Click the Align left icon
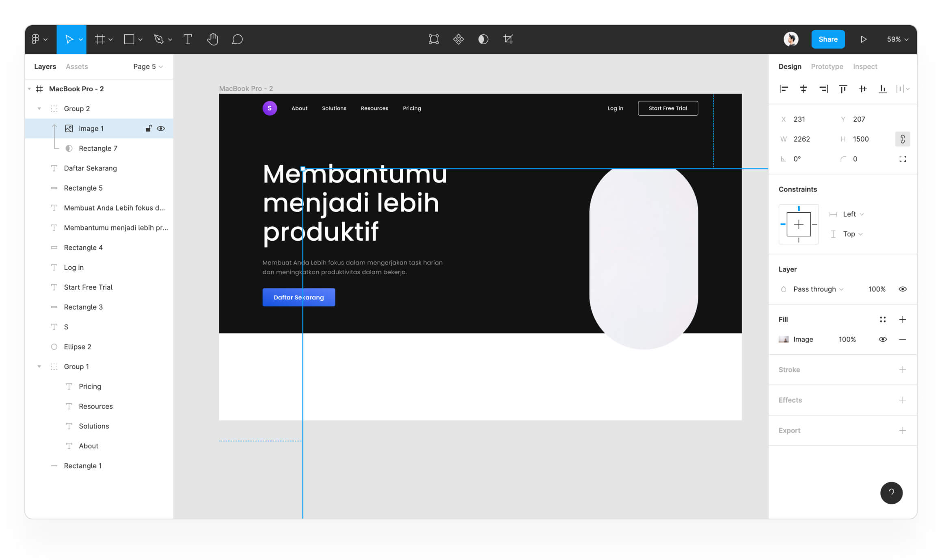The image size is (942, 560). click(x=784, y=89)
